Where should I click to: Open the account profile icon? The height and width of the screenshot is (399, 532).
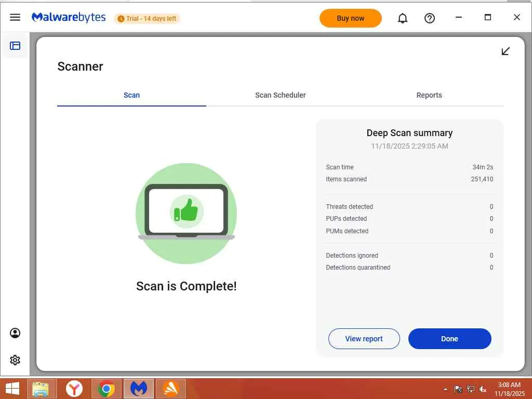pyautogui.click(x=15, y=333)
